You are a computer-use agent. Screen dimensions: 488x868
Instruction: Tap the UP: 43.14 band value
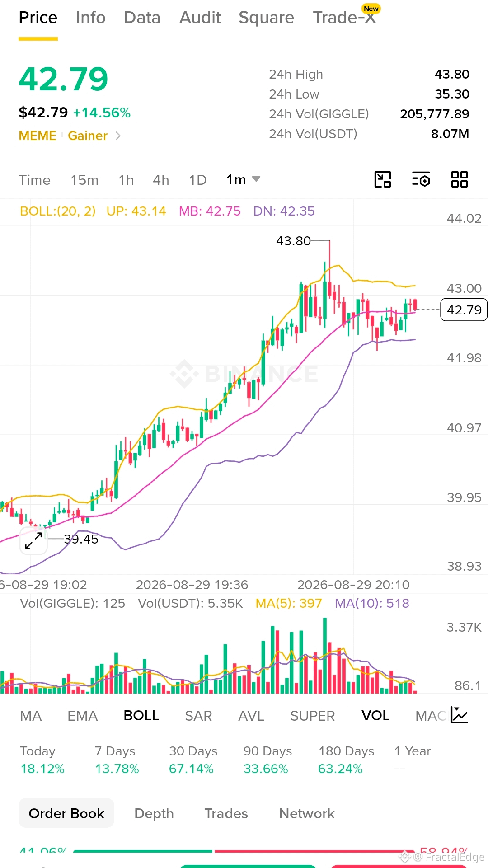(x=136, y=211)
